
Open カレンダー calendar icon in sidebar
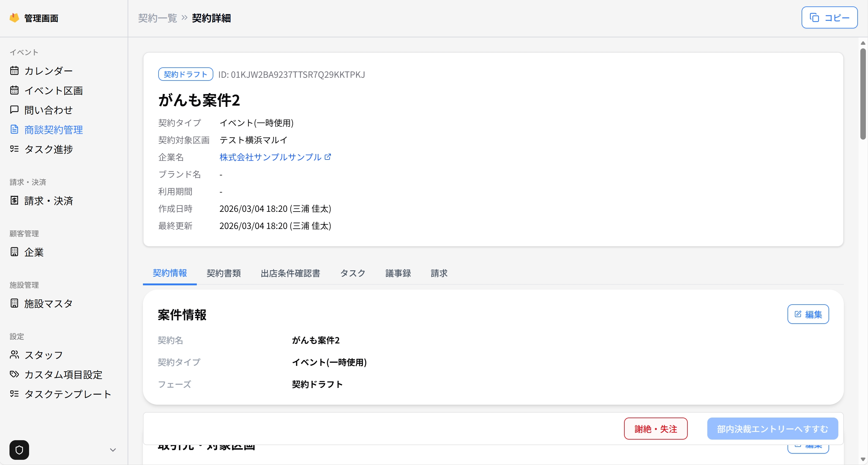pyautogui.click(x=14, y=71)
